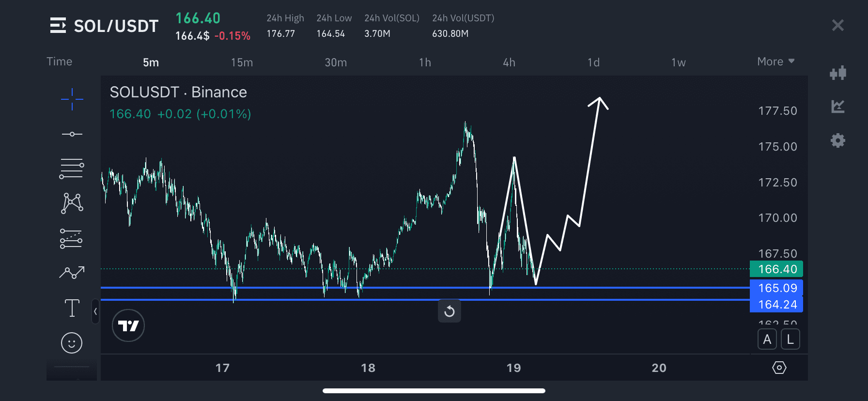Image resolution: width=868 pixels, height=401 pixels.
Task: Toggle auto scale with the A button
Action: pyautogui.click(x=767, y=339)
